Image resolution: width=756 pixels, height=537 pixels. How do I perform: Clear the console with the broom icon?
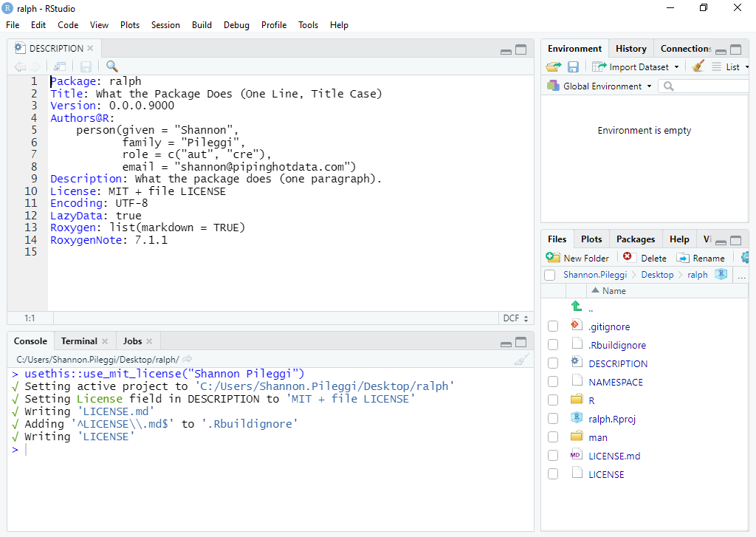pyautogui.click(x=521, y=360)
